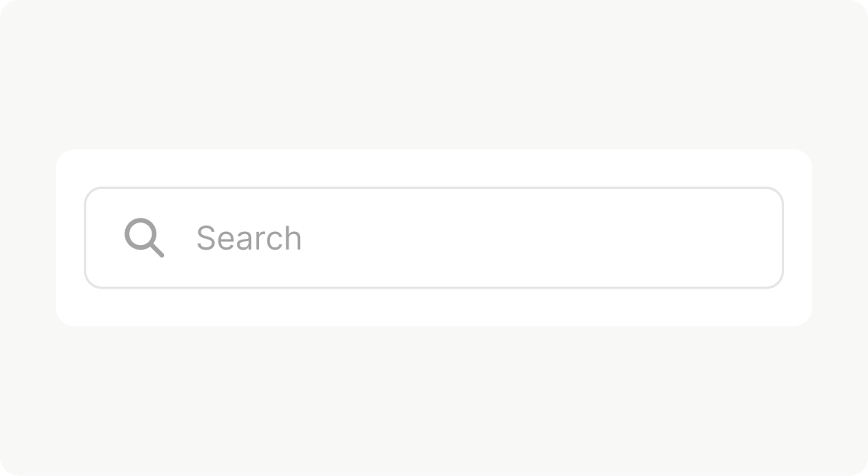Tap the magnifier glass lens circle
The image size is (868, 476).
click(141, 233)
